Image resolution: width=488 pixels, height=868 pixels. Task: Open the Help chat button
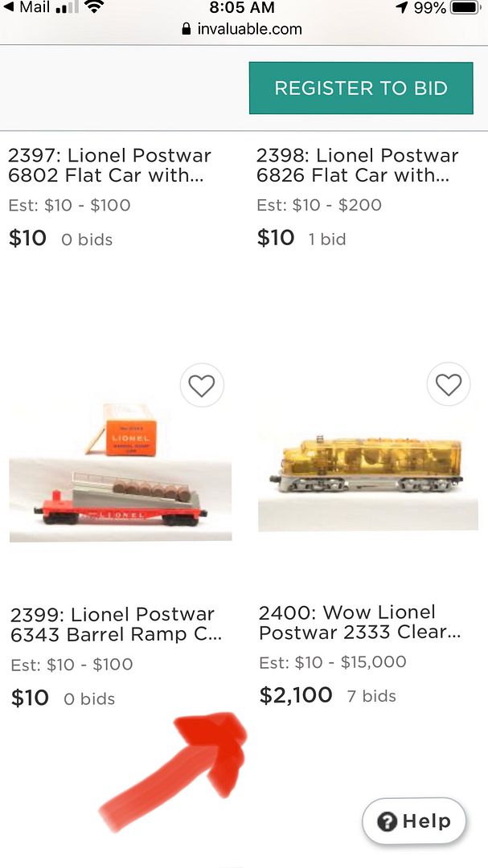click(x=414, y=821)
